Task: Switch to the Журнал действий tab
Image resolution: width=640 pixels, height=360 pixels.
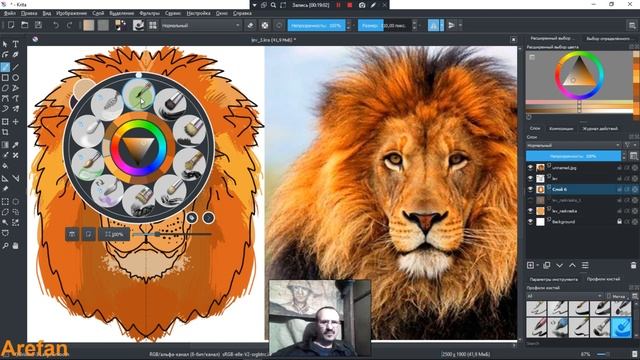Action: coord(600,128)
